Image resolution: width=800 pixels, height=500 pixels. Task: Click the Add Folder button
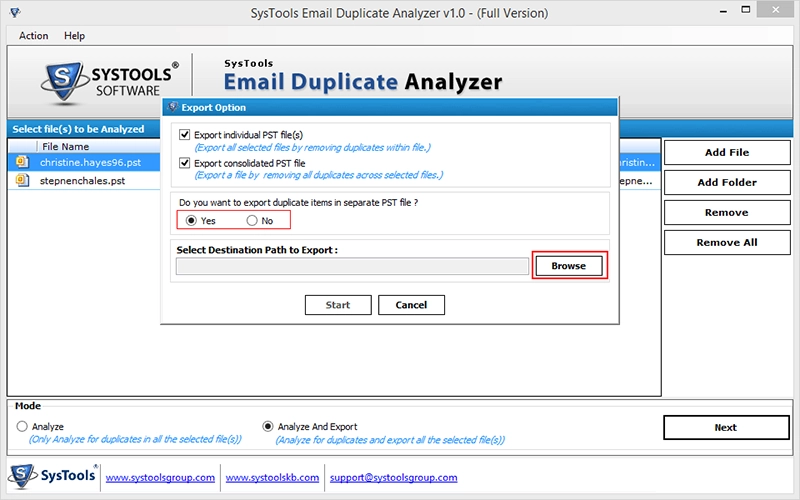click(727, 182)
